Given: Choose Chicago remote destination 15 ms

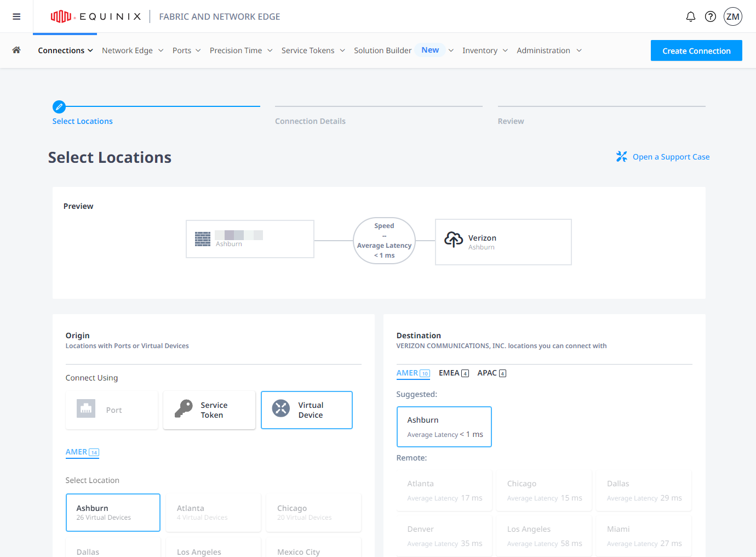Looking at the screenshot, I should point(544,491).
